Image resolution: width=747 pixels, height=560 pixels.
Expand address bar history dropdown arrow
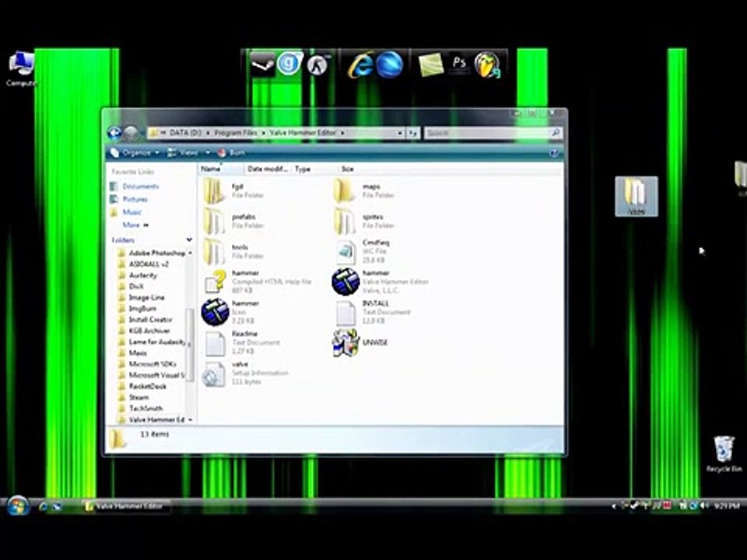pyautogui.click(x=400, y=133)
